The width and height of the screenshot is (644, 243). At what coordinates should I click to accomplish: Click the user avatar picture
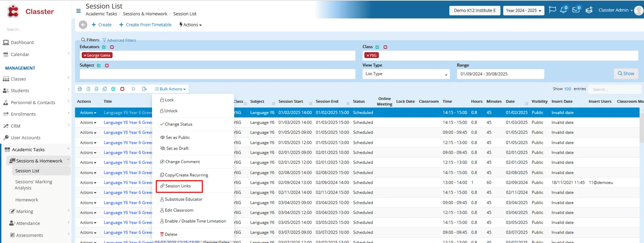639,11
